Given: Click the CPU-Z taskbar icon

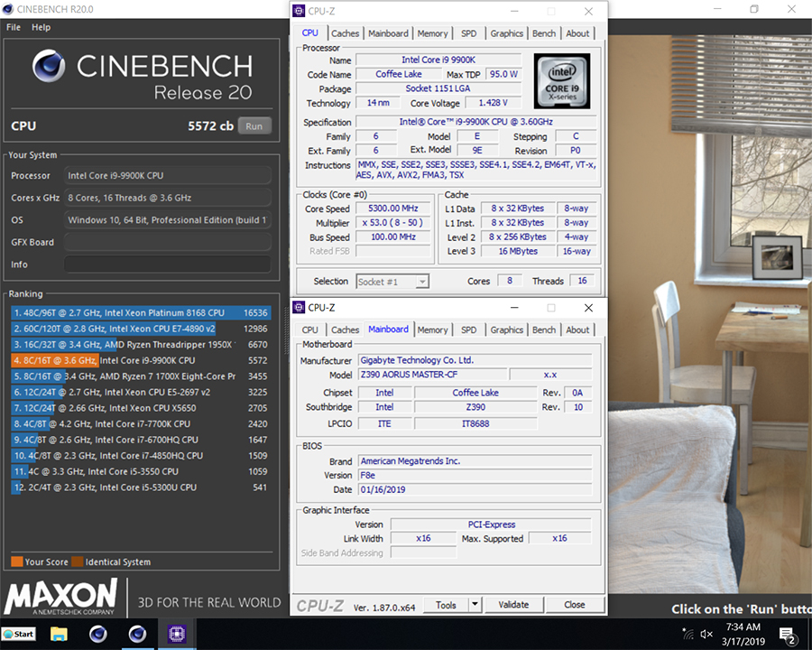Looking at the screenshot, I should click(x=176, y=634).
